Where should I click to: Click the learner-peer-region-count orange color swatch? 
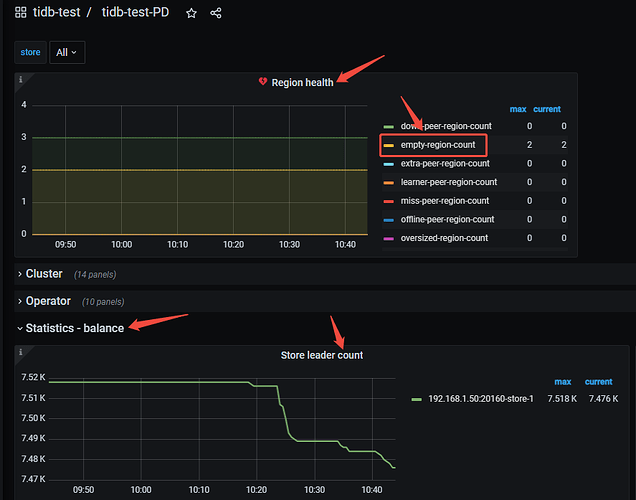388,182
